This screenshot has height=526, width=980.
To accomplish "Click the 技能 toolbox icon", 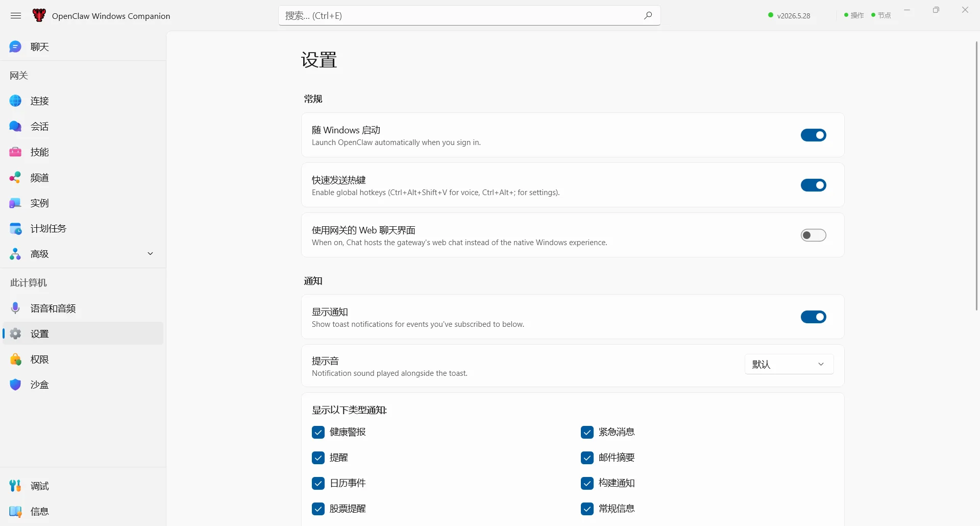I will 15,152.
